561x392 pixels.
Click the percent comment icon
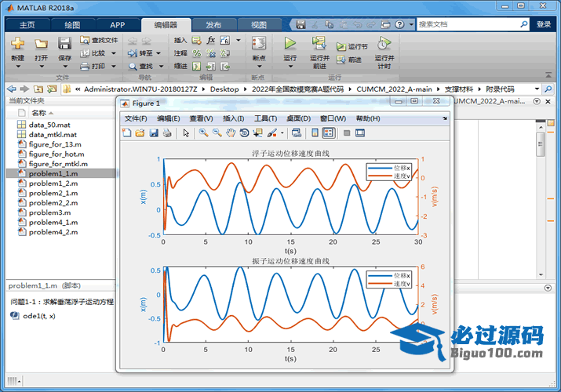pyautogui.click(x=196, y=53)
